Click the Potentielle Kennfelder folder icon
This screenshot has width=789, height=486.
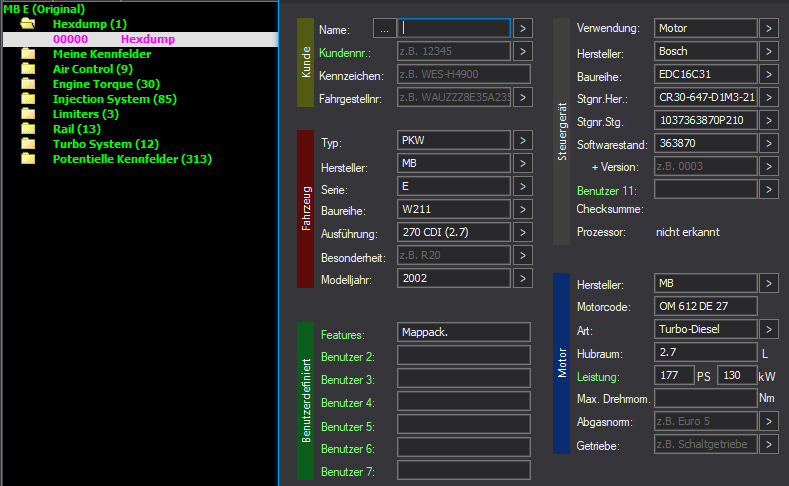click(28, 159)
